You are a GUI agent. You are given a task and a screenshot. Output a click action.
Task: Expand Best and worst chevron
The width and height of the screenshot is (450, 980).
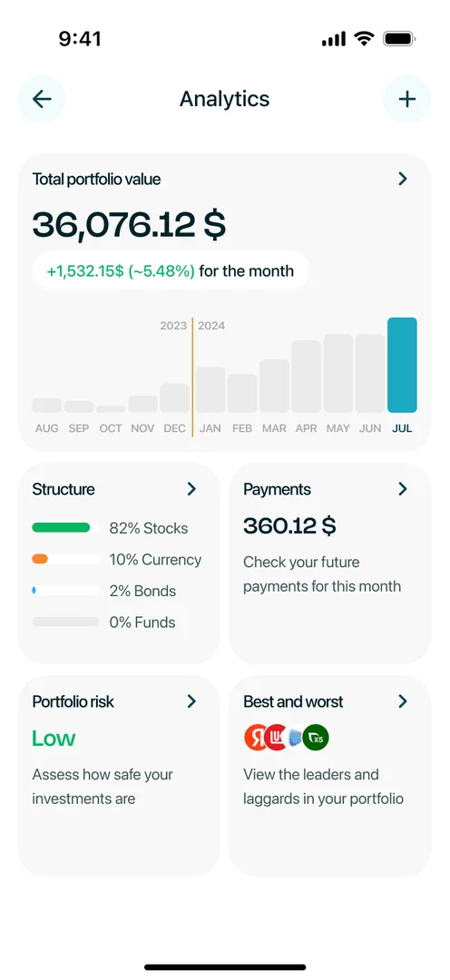click(x=403, y=701)
